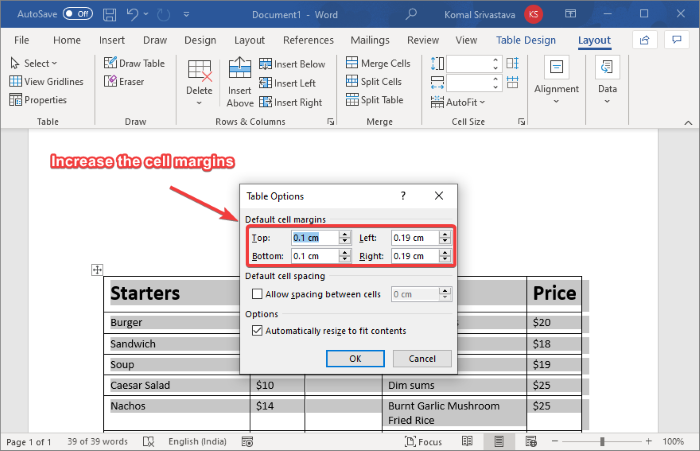Click the table move handle
The width and height of the screenshot is (700, 451).
pyautogui.click(x=97, y=270)
